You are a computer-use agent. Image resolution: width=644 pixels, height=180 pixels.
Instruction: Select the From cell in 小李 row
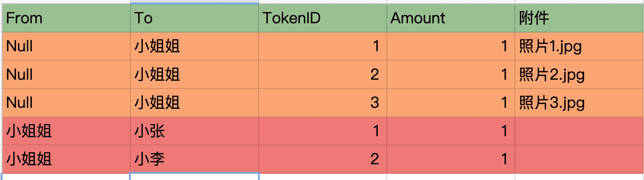pos(66,159)
